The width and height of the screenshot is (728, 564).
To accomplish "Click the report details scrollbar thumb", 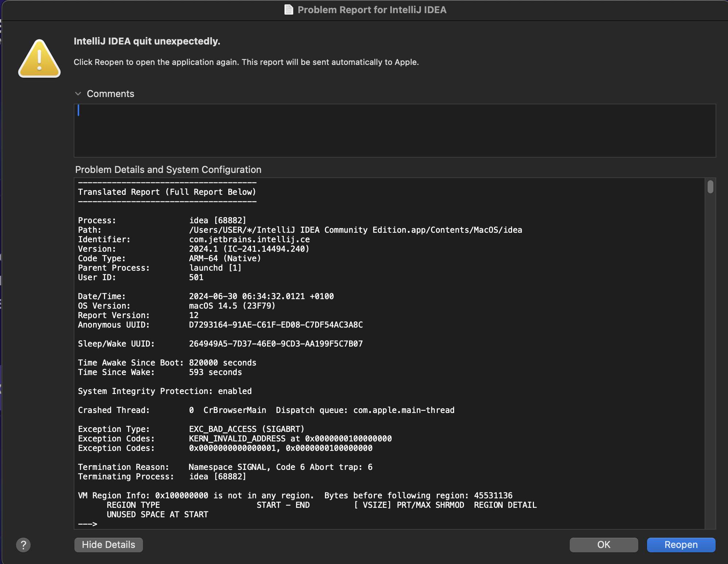I will coord(710,186).
